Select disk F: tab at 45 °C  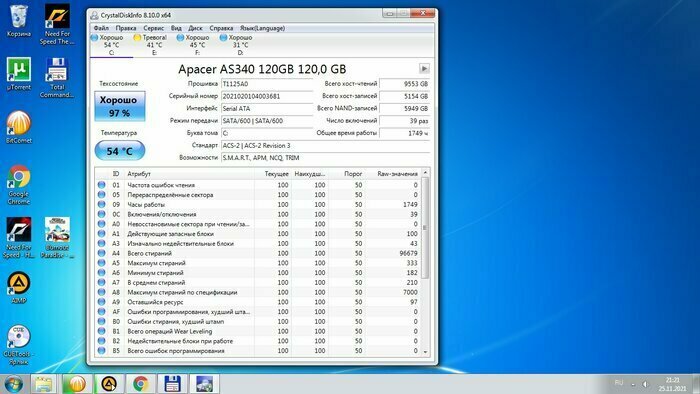pyautogui.click(x=197, y=45)
